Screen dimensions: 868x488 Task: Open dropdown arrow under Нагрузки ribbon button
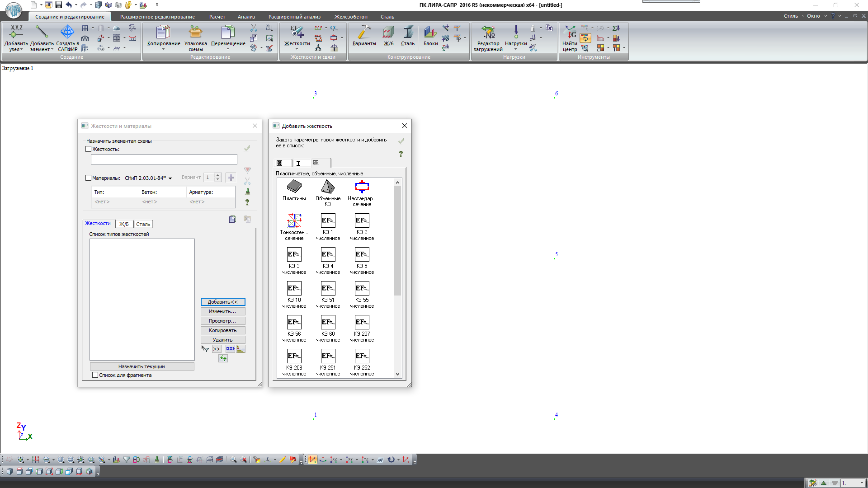[516, 49]
